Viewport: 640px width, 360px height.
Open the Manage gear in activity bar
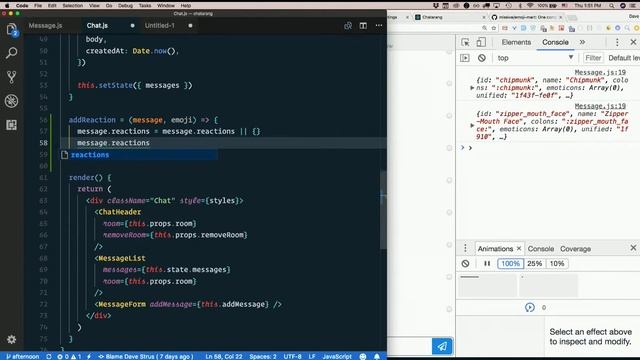pyautogui.click(x=11, y=339)
